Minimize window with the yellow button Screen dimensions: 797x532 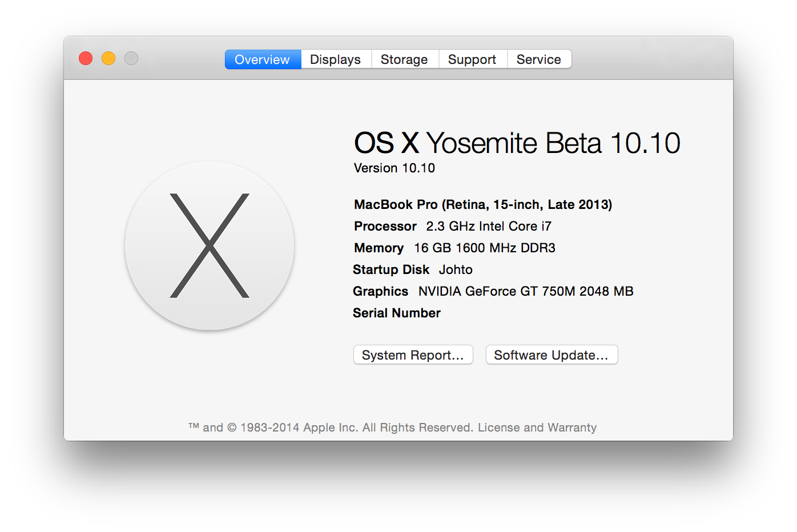(x=108, y=58)
